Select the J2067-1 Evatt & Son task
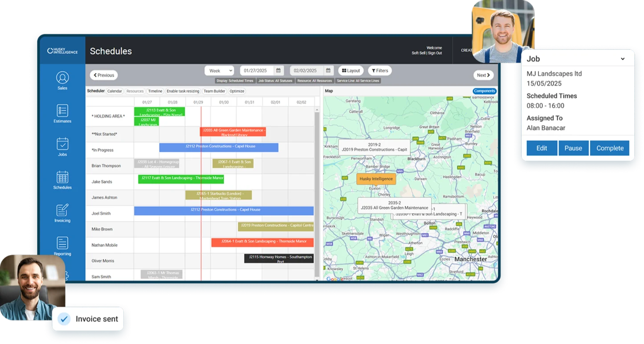 (233, 163)
